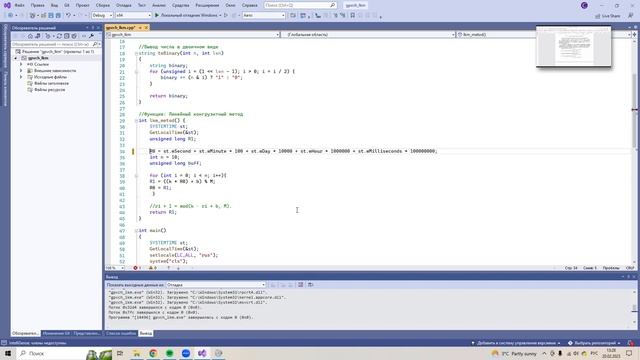
Task: Open the Сборка menu
Action: pyautogui.click(x=103, y=5)
